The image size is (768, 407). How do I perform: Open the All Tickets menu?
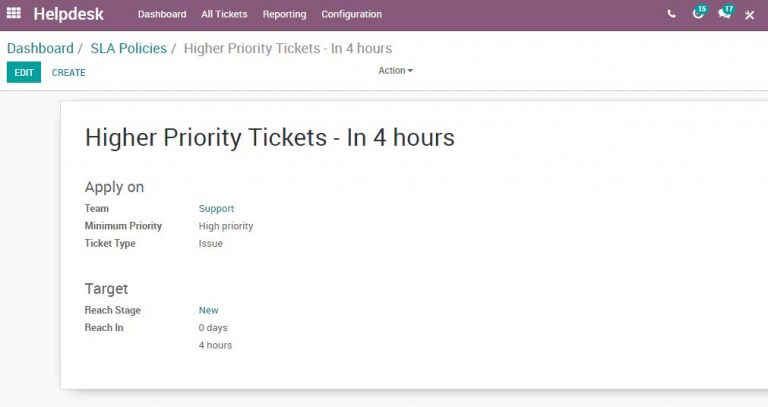click(x=224, y=14)
